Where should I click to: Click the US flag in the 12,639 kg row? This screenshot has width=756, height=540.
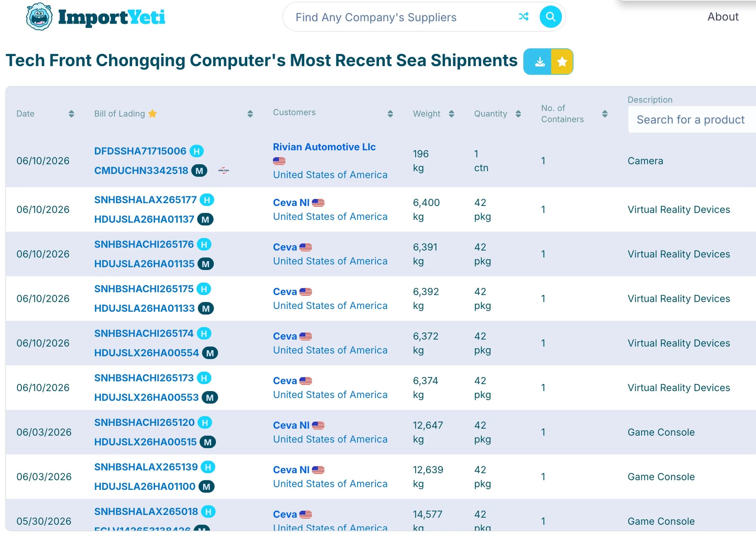click(318, 470)
